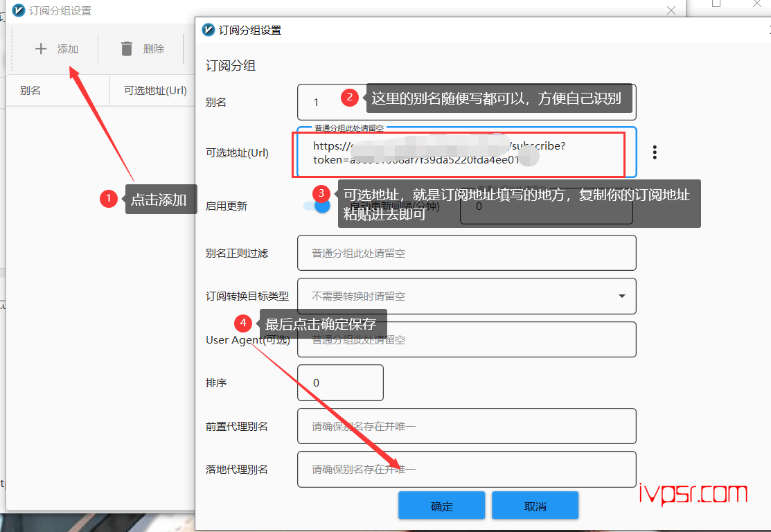The image size is (771, 532).
Task: Click the 前置代理别名 label
Action: point(236,426)
